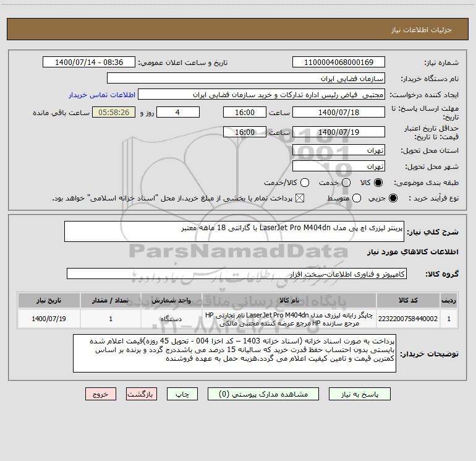Select the متوسط purchase type radio

point(357,199)
